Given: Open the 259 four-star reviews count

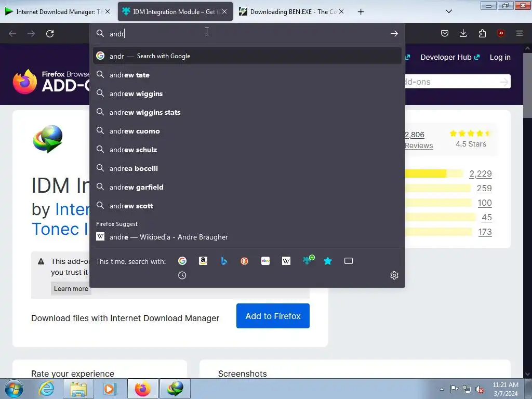Looking at the screenshot, I should 484,188.
